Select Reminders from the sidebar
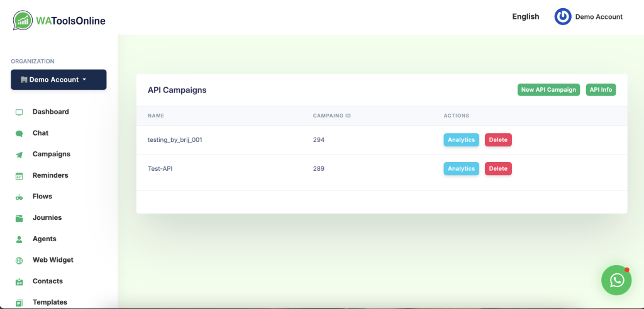The height and width of the screenshot is (309, 644). 50,175
